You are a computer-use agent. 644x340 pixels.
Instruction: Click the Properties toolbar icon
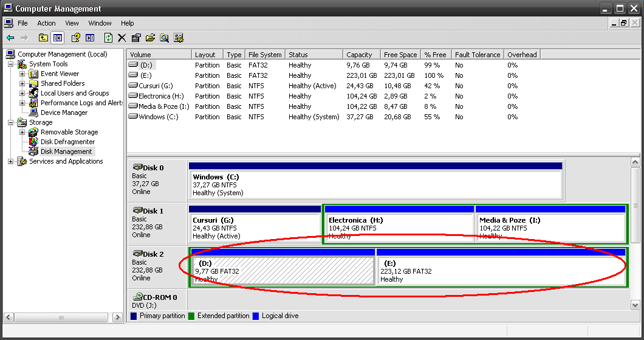click(136, 38)
